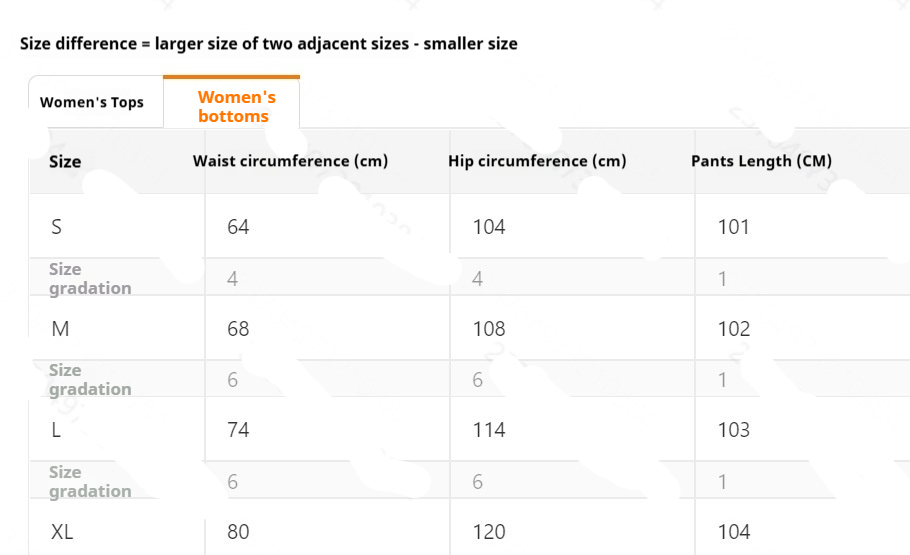The image size is (910, 555).
Task: Click waist value 68 for size M
Action: tap(238, 329)
